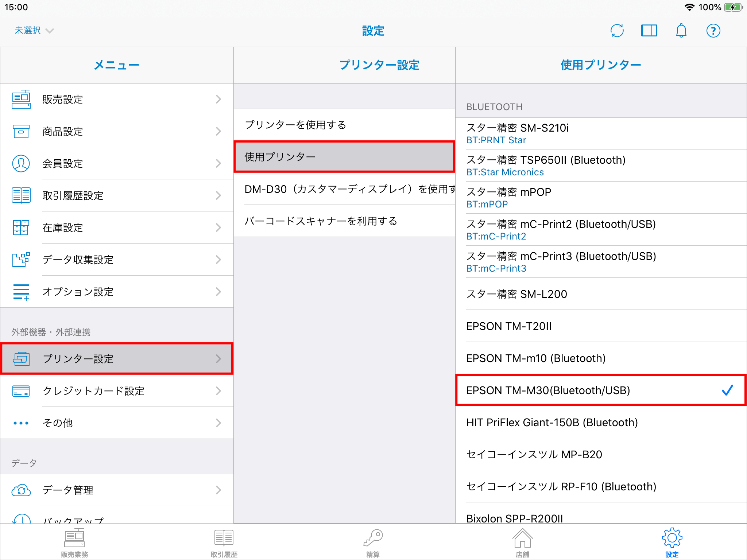Open the split-view panel icon
747x560 pixels.
(649, 31)
